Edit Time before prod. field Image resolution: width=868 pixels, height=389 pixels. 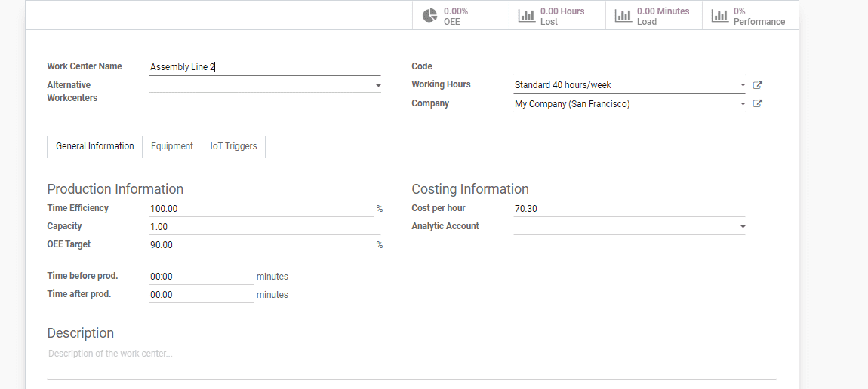tap(201, 276)
